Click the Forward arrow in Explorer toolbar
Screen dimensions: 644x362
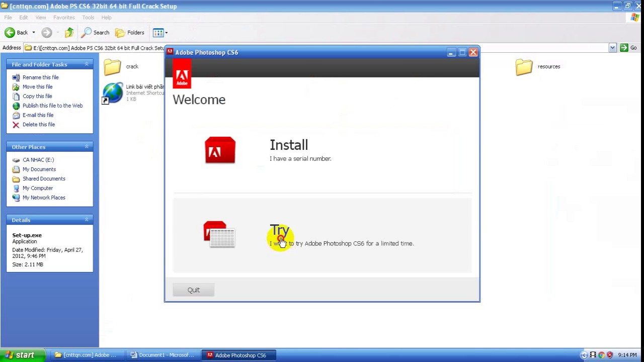coord(46,33)
